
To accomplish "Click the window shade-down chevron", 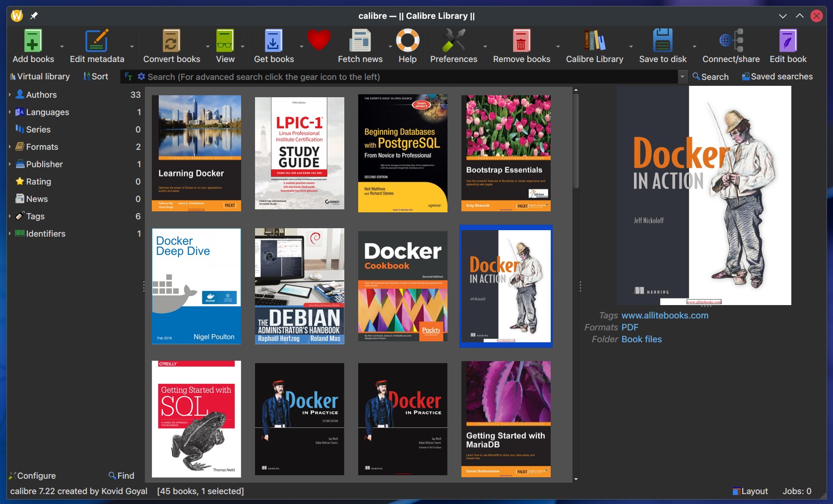I will coord(782,16).
